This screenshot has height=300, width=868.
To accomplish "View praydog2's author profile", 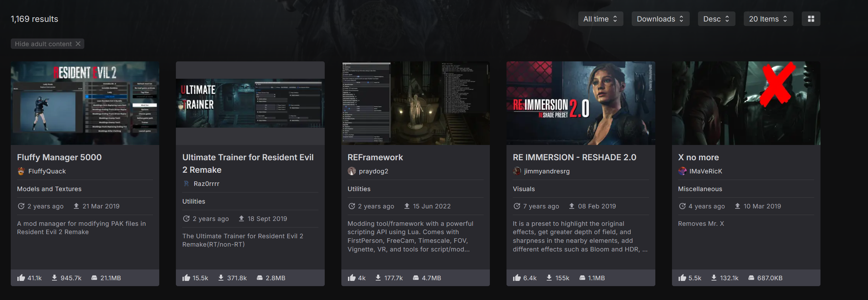I will click(x=374, y=171).
